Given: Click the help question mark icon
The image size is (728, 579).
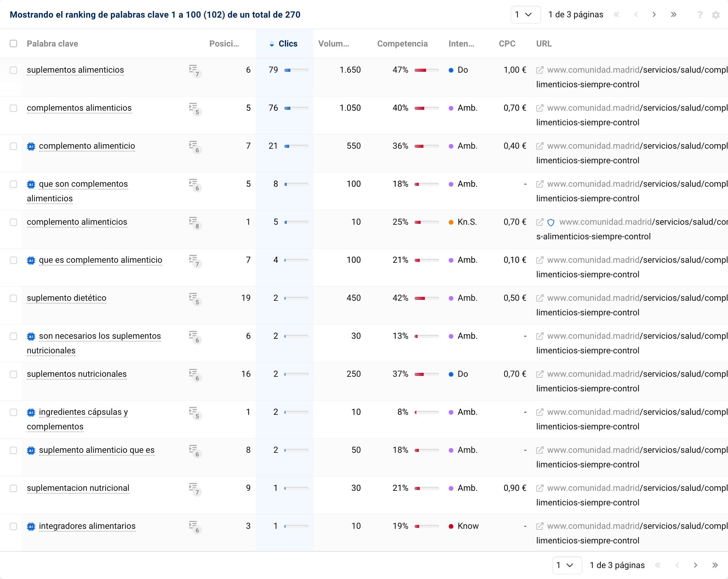Looking at the screenshot, I should coord(700,15).
